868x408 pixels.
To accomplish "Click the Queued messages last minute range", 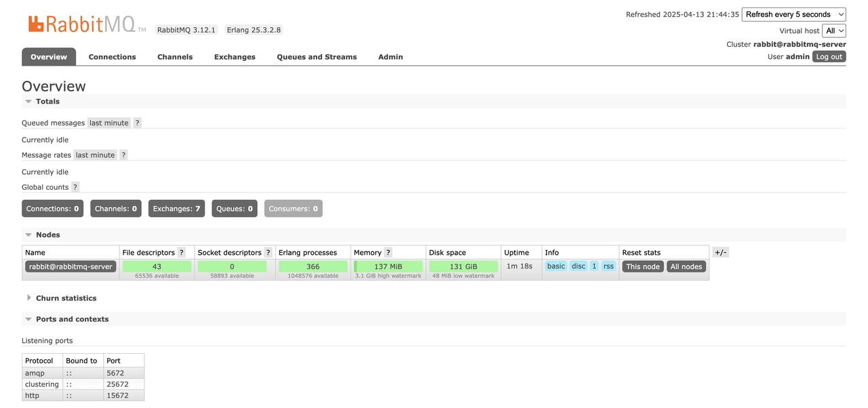I will tap(108, 123).
